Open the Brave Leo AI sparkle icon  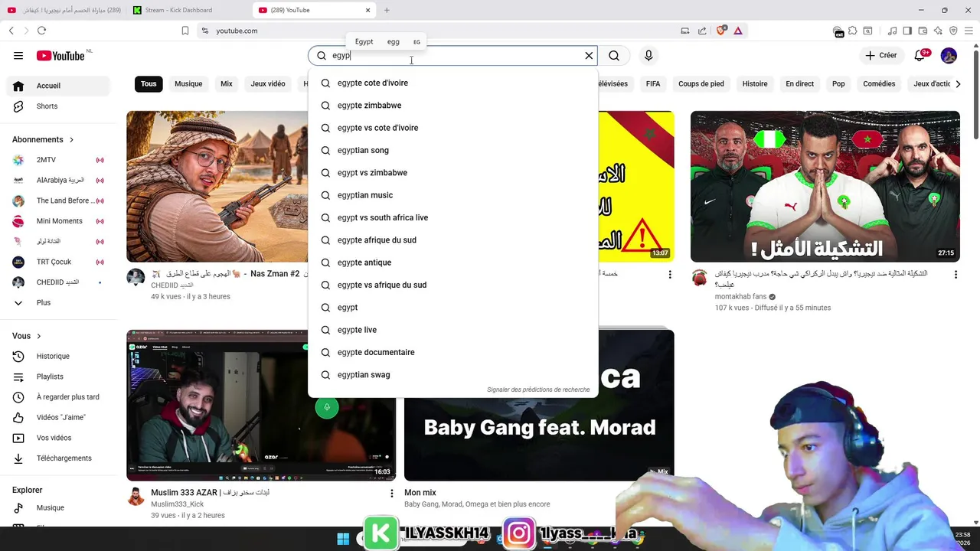938,31
